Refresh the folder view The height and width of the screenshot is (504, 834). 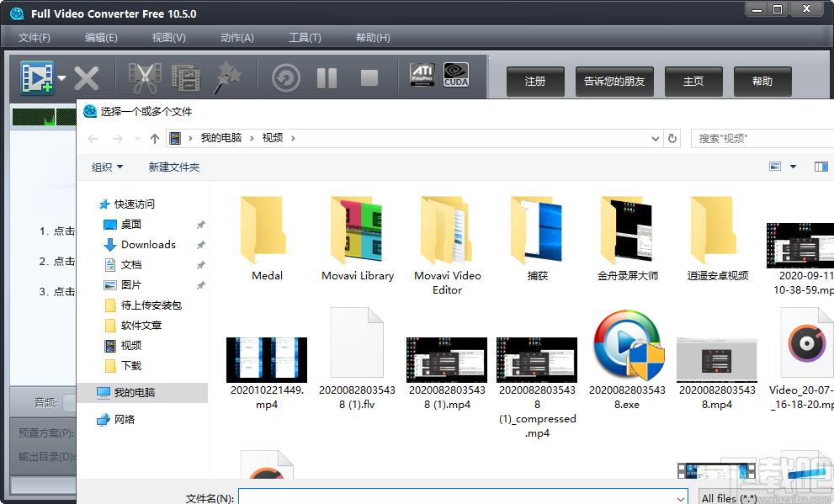(x=672, y=139)
